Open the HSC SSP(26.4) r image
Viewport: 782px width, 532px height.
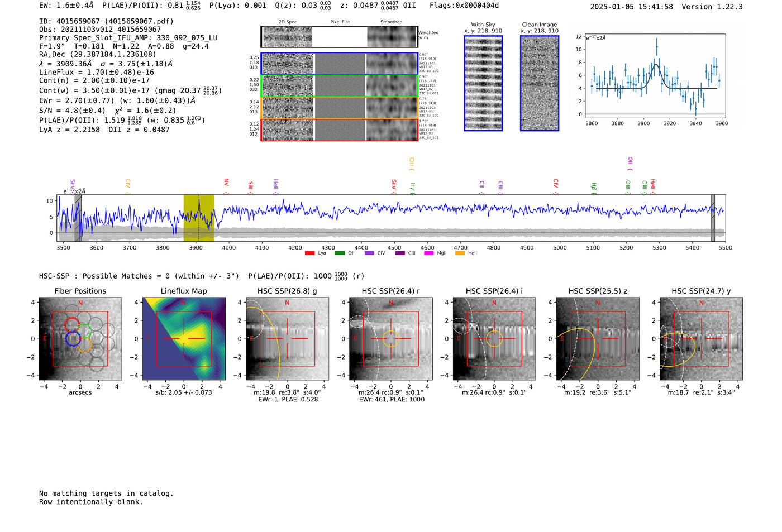[x=391, y=339]
